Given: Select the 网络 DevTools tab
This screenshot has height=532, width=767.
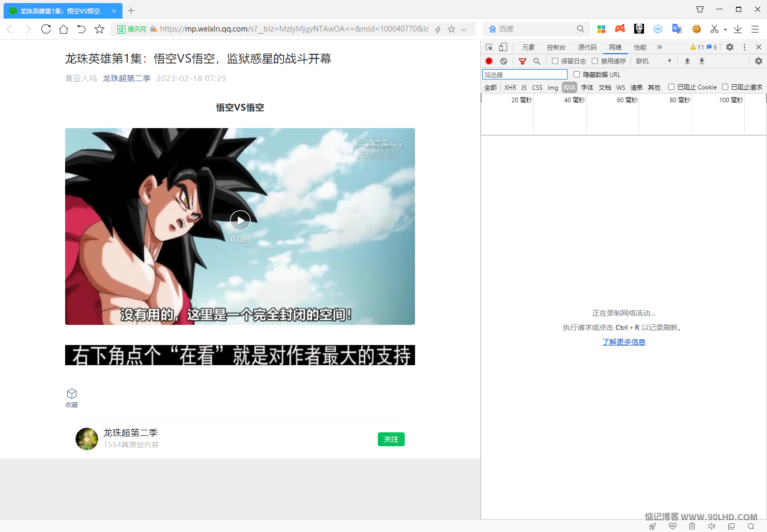Looking at the screenshot, I should point(615,47).
